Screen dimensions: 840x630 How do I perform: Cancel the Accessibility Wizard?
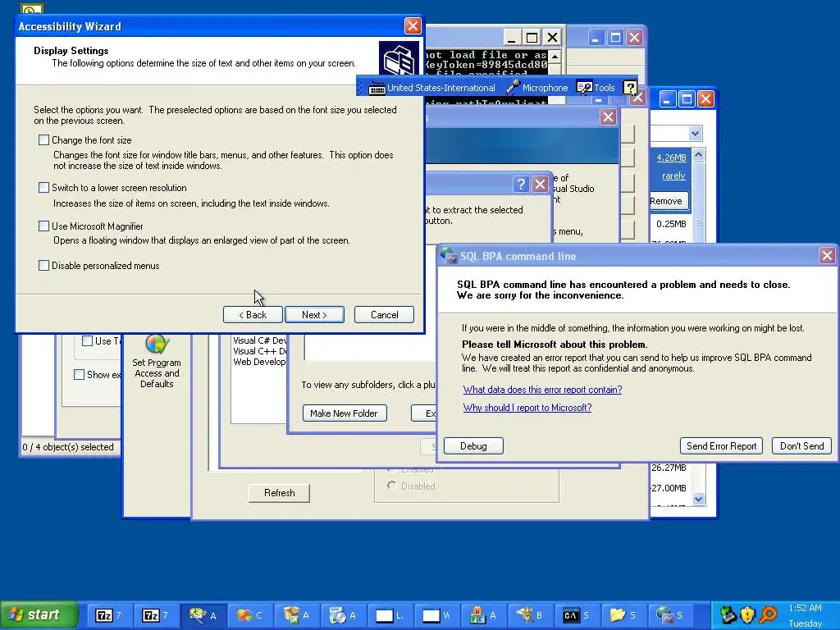pyautogui.click(x=384, y=315)
